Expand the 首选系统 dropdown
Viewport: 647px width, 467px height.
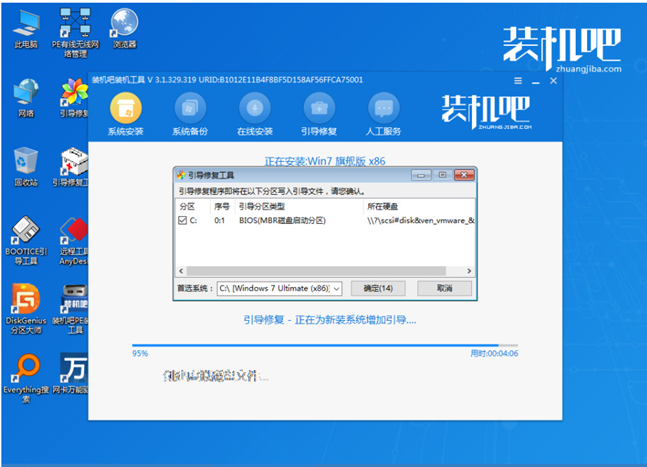pyautogui.click(x=337, y=288)
